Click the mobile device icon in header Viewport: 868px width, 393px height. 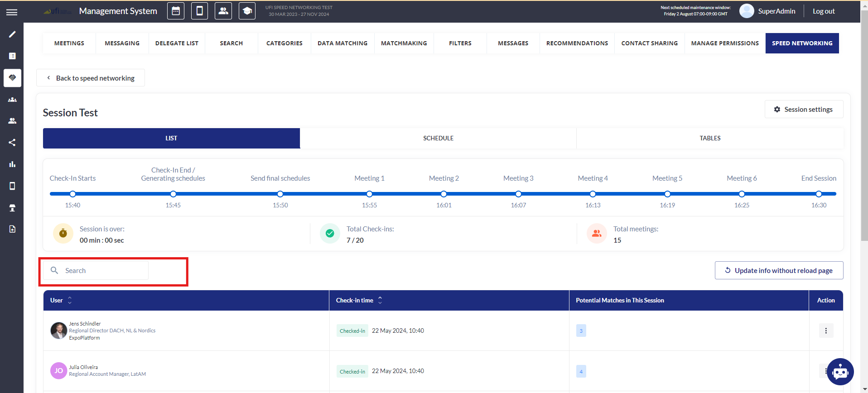(x=199, y=11)
